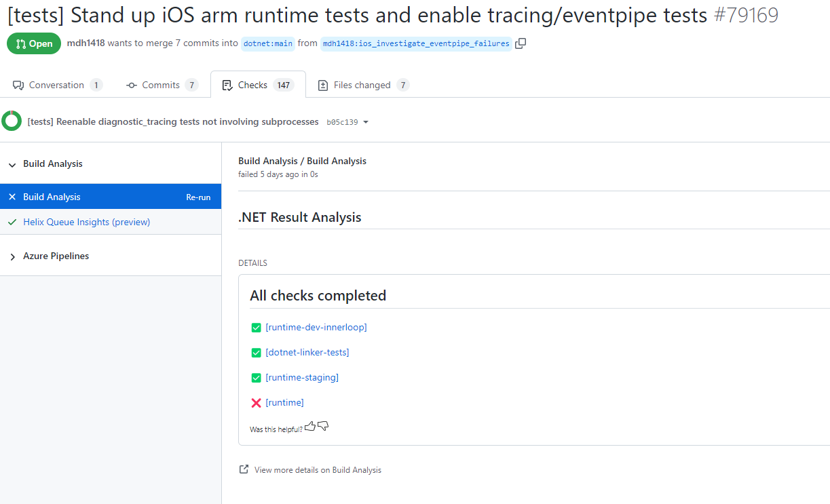The width and height of the screenshot is (830, 504).
Task: Give thumbs down on 'Was this helpful?'
Action: point(323,426)
